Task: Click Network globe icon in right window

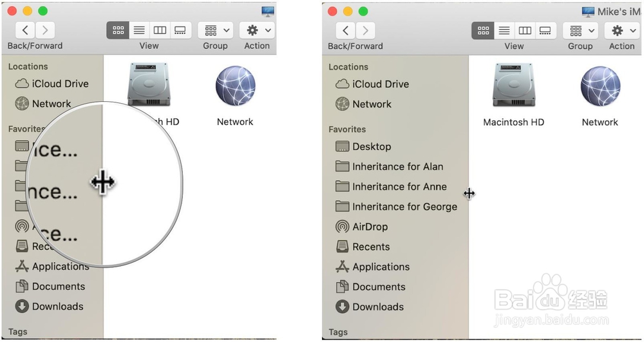Action: tap(600, 86)
